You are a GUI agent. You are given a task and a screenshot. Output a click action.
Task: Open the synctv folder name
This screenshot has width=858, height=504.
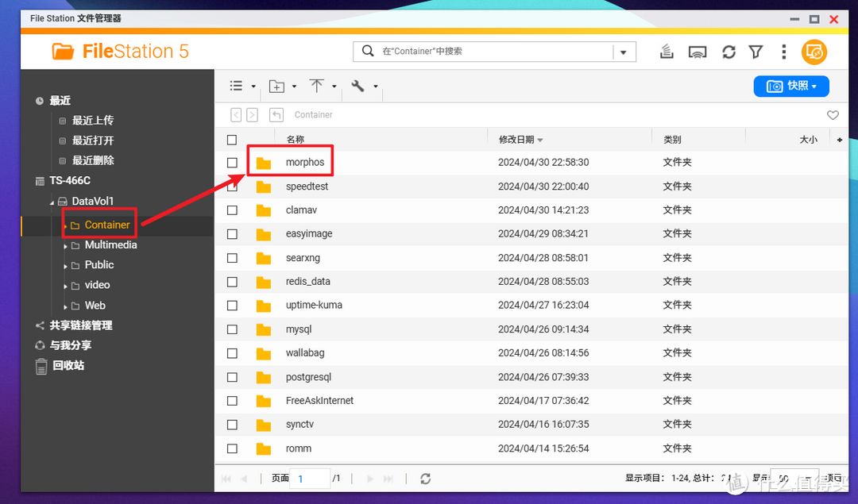coord(300,424)
